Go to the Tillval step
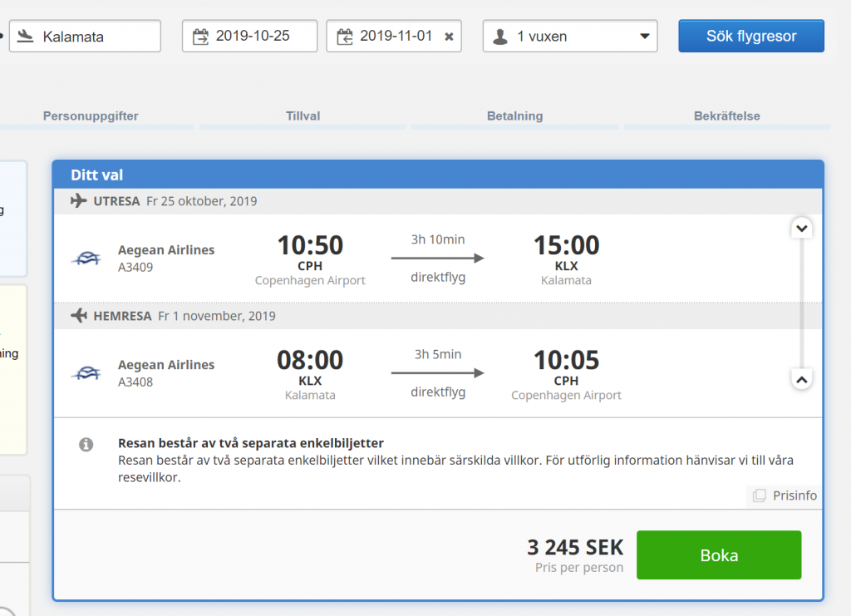Image resolution: width=851 pixels, height=616 pixels. click(x=303, y=116)
